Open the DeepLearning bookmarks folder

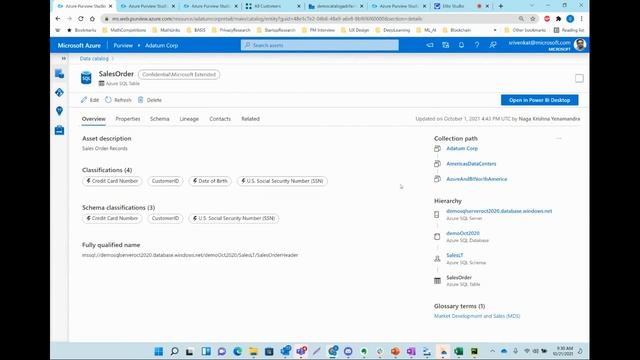(393, 30)
